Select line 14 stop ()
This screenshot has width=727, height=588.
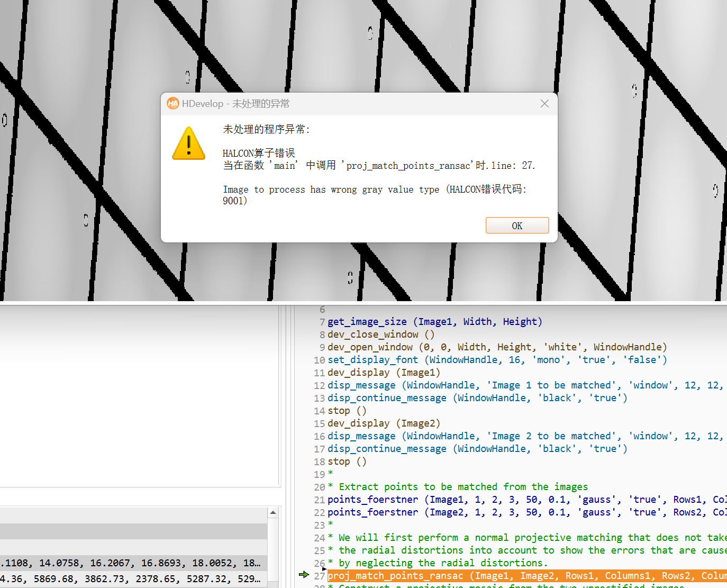(x=347, y=411)
